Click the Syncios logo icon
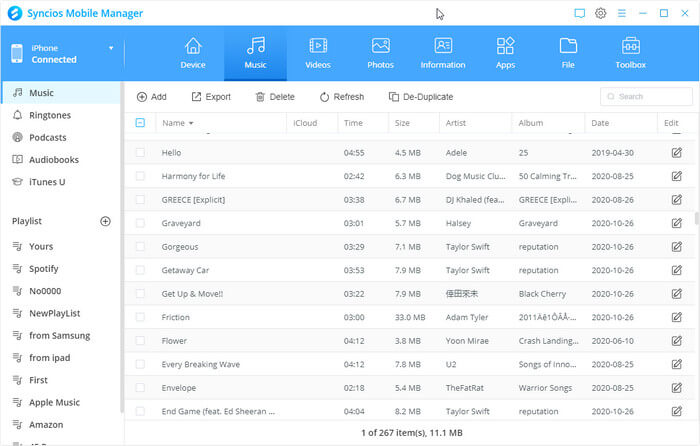Viewport: 700px width, 446px height. point(15,13)
